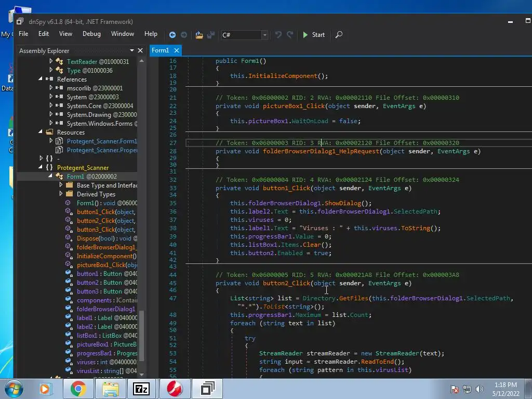Click the Navigate Backward arrow icon
Image resolution: width=532 pixels, height=399 pixels.
click(x=172, y=35)
